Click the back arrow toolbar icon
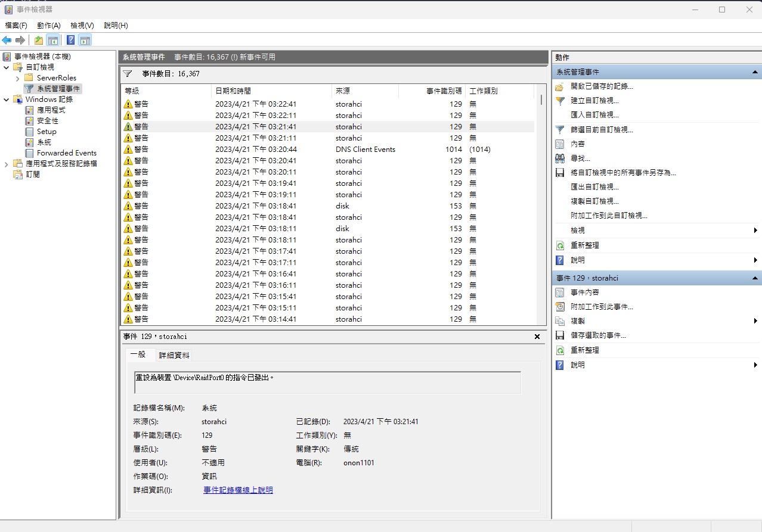The image size is (762, 532). tap(7, 41)
